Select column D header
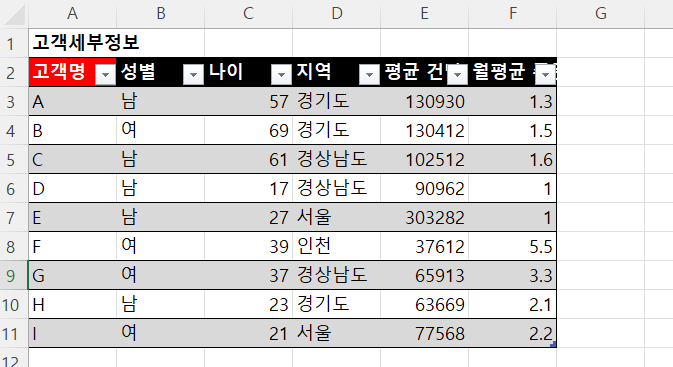 [x=336, y=14]
